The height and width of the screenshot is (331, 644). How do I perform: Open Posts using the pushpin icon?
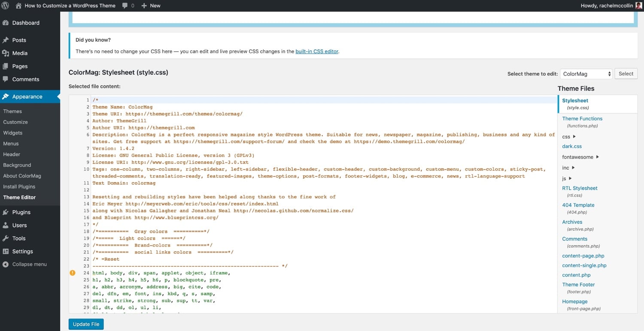pyautogui.click(x=6, y=40)
